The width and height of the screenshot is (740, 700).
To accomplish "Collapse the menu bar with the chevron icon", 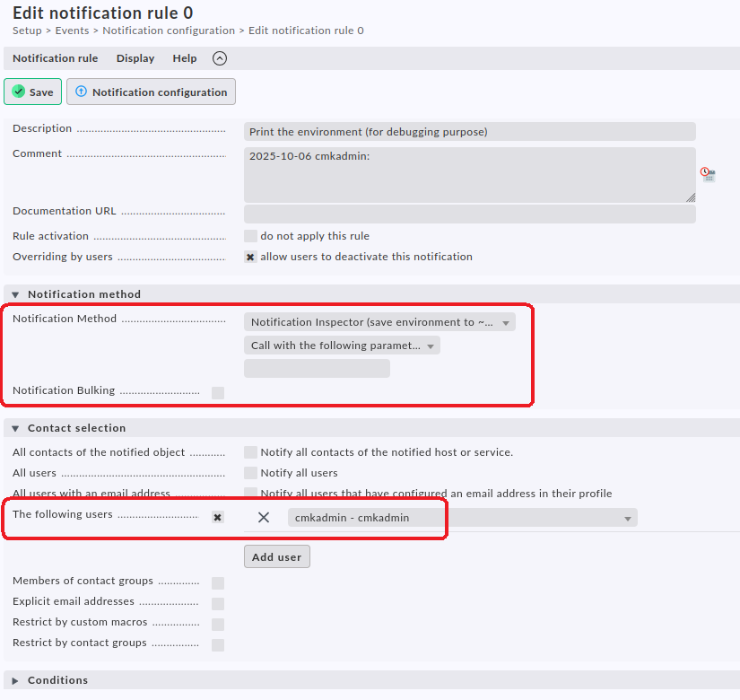I will [x=220, y=58].
